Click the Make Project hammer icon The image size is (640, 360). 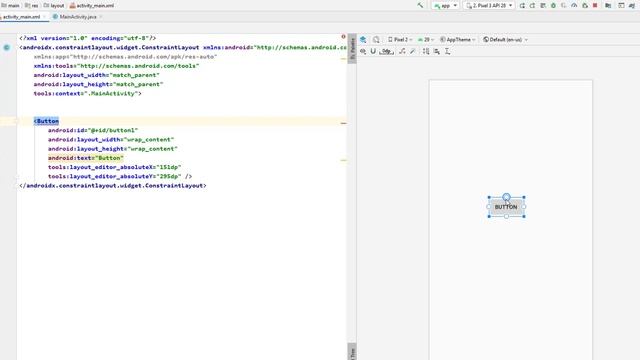click(420, 5)
